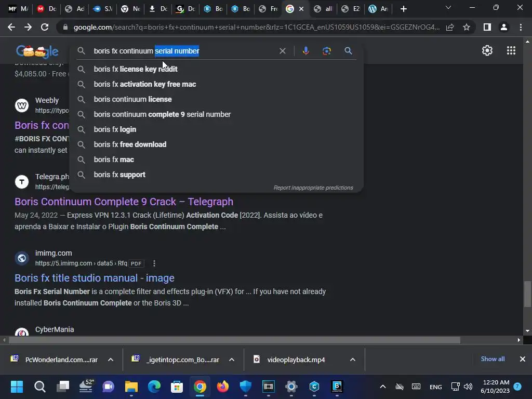Click the address bar URL
Image resolution: width=532 pixels, height=399 pixels.
(256, 27)
